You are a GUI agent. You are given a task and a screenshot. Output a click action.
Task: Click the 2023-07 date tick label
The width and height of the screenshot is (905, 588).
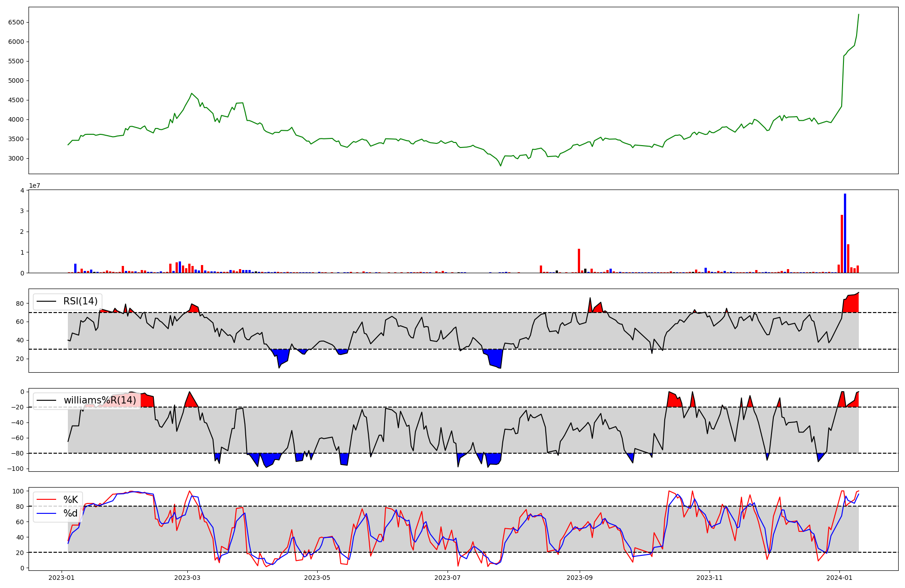(447, 578)
